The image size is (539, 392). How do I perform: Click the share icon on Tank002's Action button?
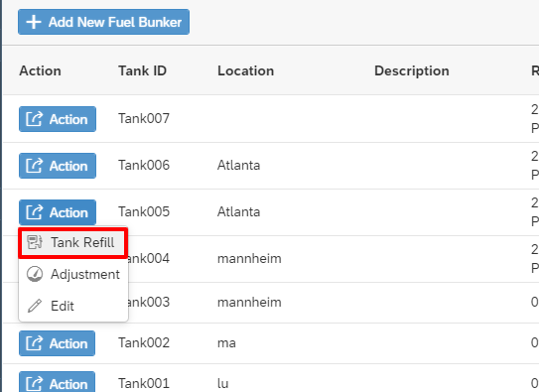pos(35,343)
